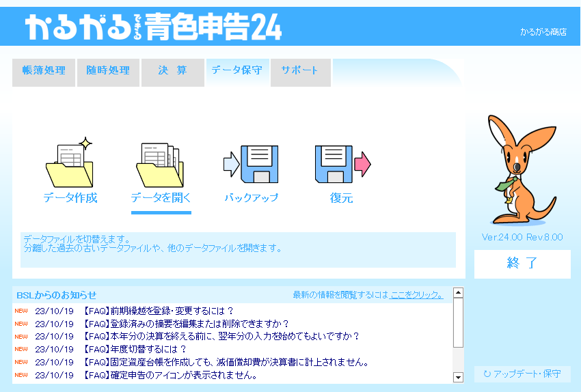
Task: Click the news list scroll down arrow
Action: [x=459, y=377]
